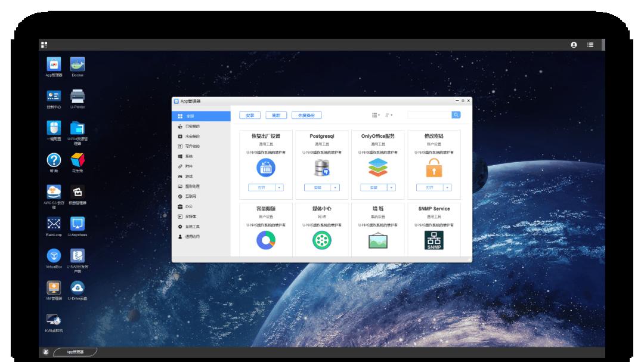Click the Install button for Postgresql
This screenshot has height=362, width=644.
click(x=317, y=188)
